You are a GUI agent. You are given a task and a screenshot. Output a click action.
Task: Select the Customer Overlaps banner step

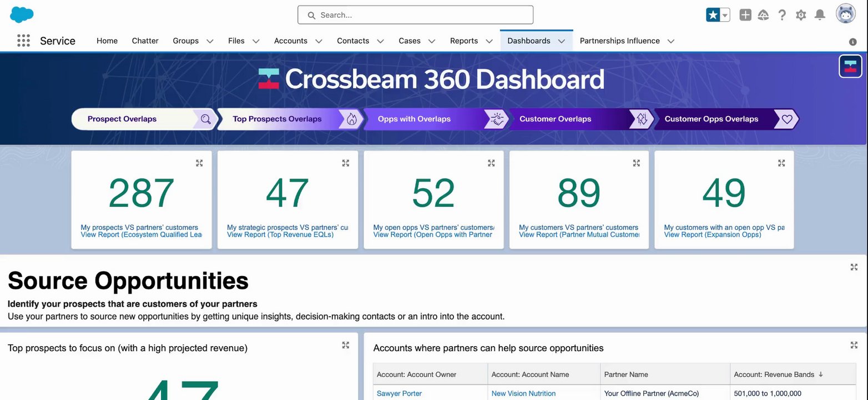click(581, 119)
